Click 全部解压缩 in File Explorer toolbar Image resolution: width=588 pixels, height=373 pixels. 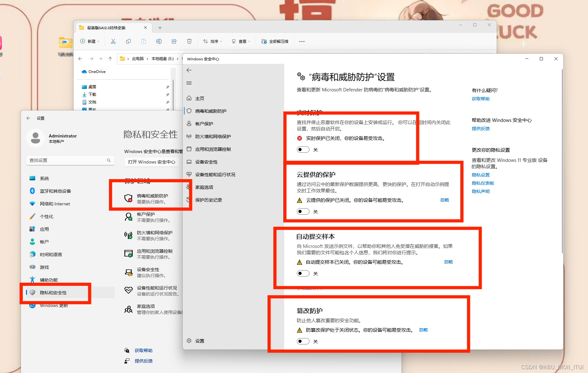pos(275,41)
